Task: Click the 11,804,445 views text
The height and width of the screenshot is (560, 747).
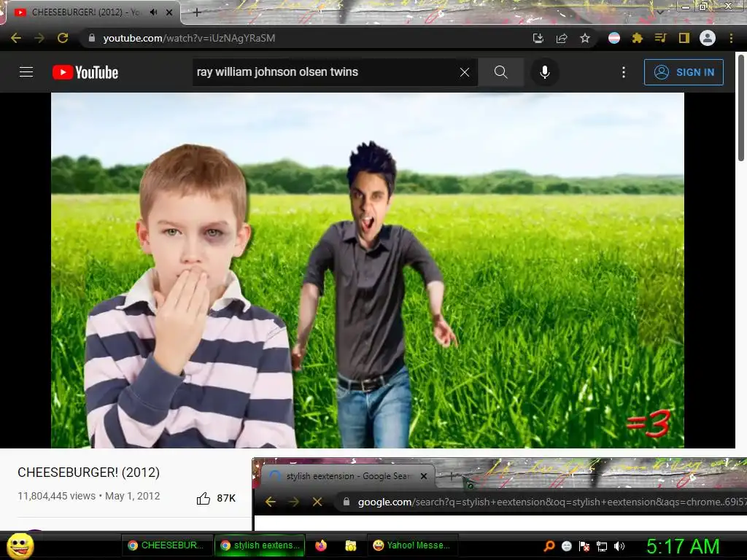Action: 57,496
